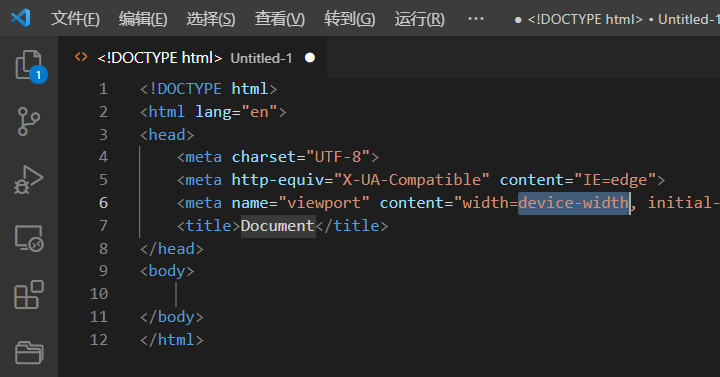Click the "X-UA-Compatible" string
This screenshot has width=720, height=377.
coord(412,180)
